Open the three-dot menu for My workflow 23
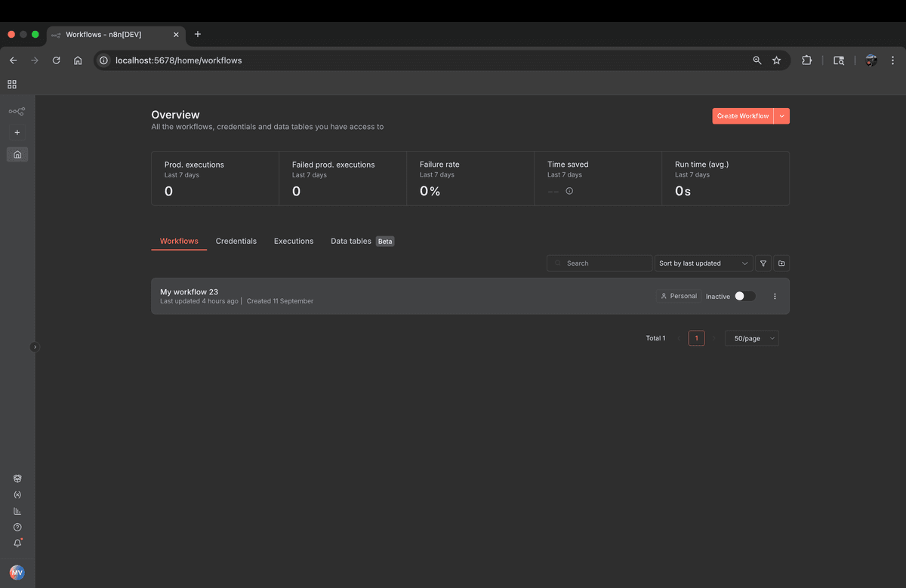The height and width of the screenshot is (588, 906). 775,296
